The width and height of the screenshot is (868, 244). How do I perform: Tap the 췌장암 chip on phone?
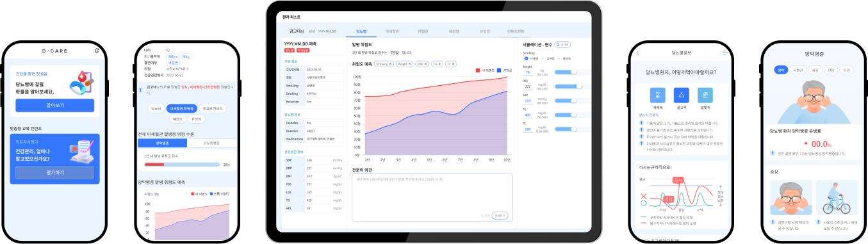coord(177,119)
